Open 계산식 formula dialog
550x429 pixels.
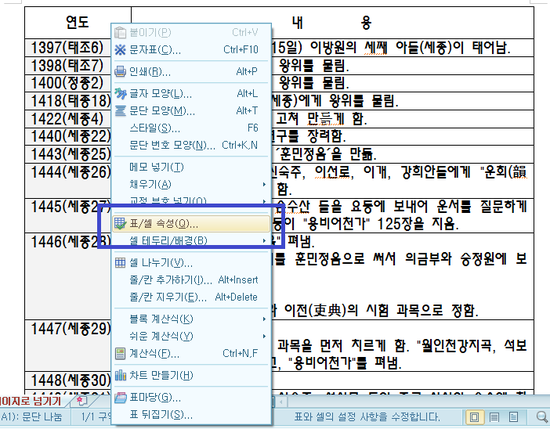coord(191,353)
